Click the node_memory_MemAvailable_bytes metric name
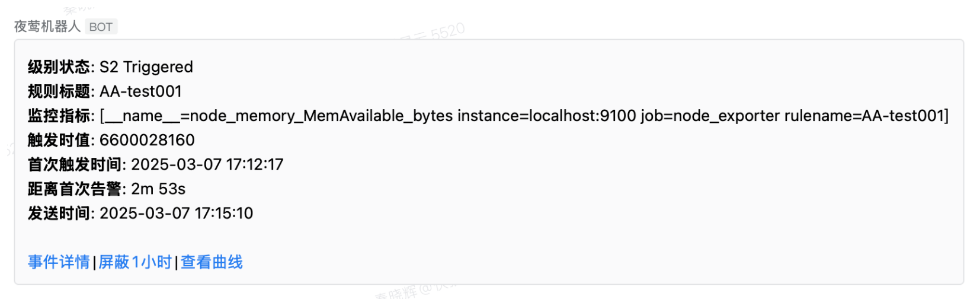Viewport: 980px width, 299px height. pyautogui.click(x=321, y=116)
